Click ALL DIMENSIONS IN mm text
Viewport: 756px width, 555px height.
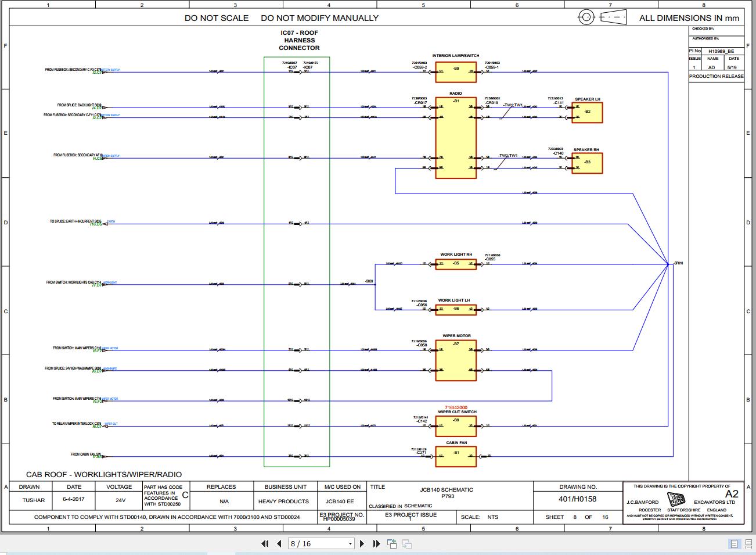coord(689,18)
